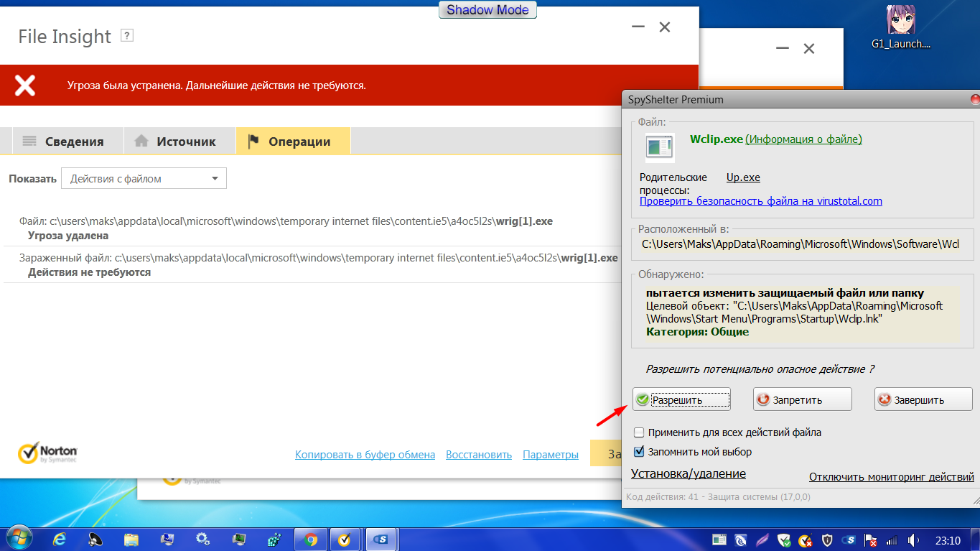Open Windows Explorer folder icon on taskbar

coord(131,540)
